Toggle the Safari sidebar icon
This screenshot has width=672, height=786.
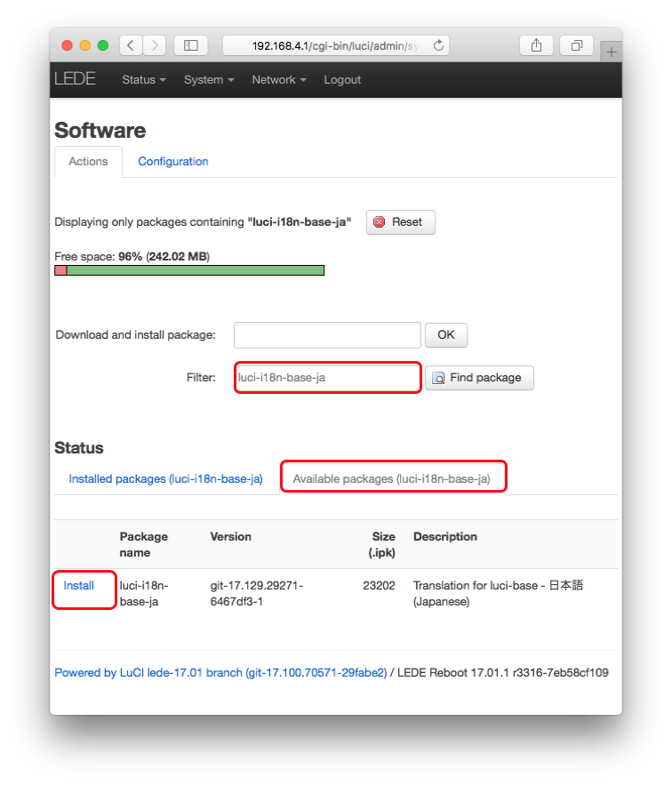(x=191, y=45)
